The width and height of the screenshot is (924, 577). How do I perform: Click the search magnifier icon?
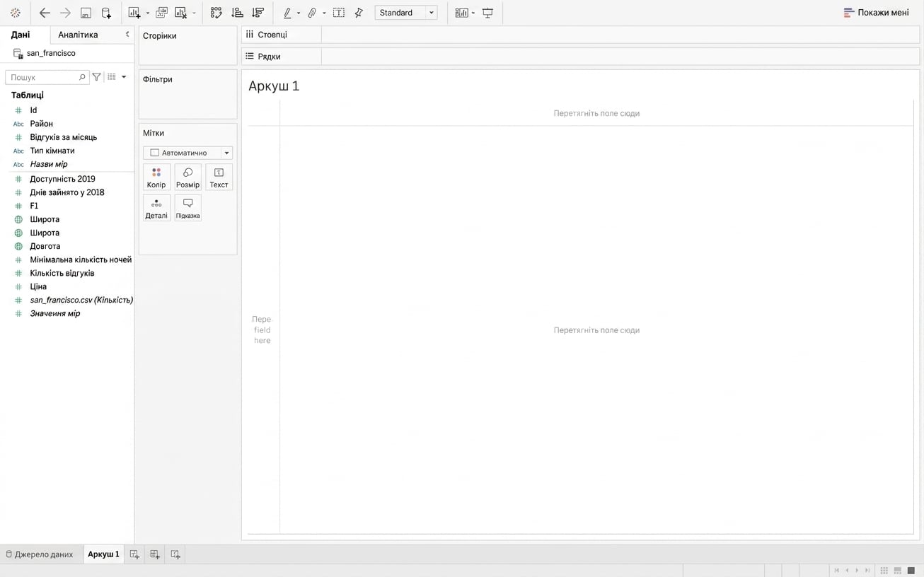[x=82, y=77]
